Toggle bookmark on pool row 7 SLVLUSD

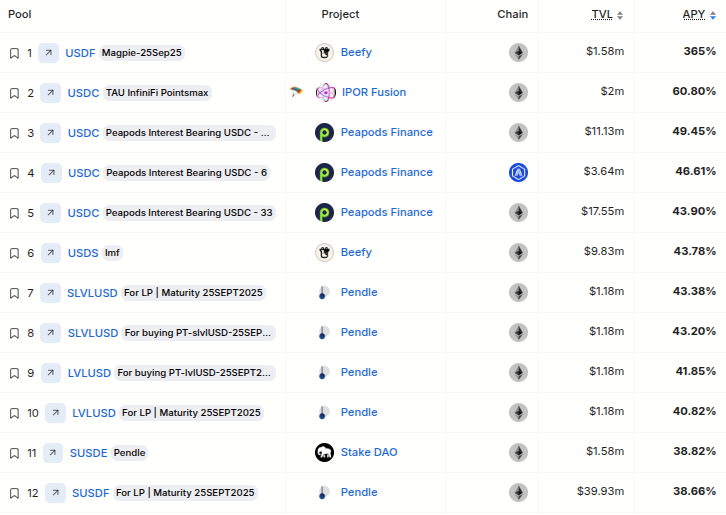[14, 293]
